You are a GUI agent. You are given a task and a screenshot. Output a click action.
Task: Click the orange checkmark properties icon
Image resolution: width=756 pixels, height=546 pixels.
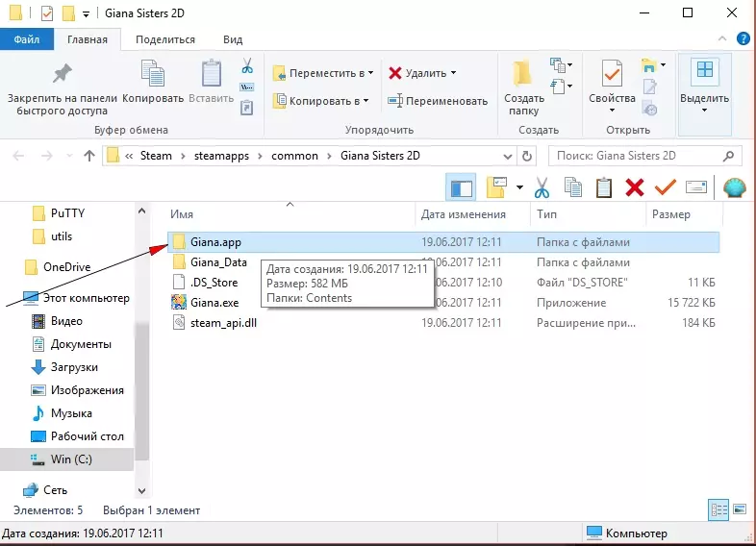[x=666, y=187]
